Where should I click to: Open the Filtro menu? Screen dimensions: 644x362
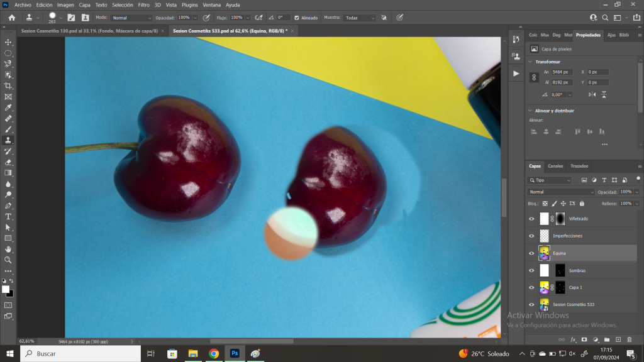point(144,5)
